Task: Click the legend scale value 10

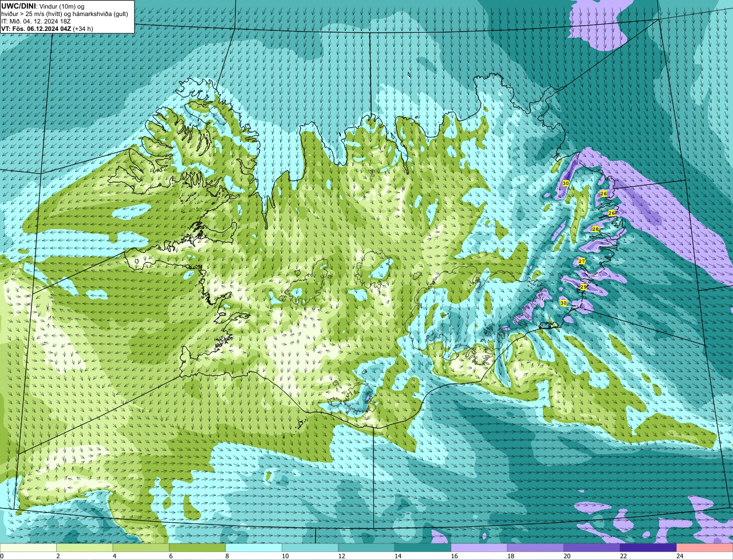Action: click(284, 556)
